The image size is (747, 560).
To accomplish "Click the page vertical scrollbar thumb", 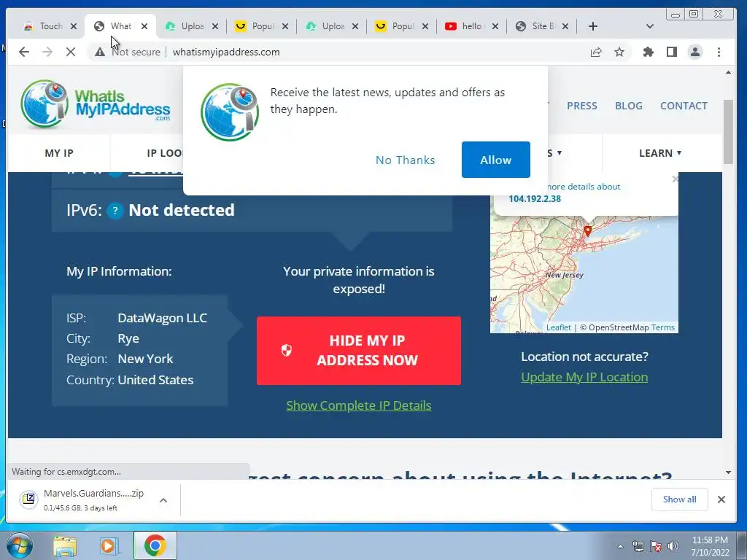I will 728,132.
